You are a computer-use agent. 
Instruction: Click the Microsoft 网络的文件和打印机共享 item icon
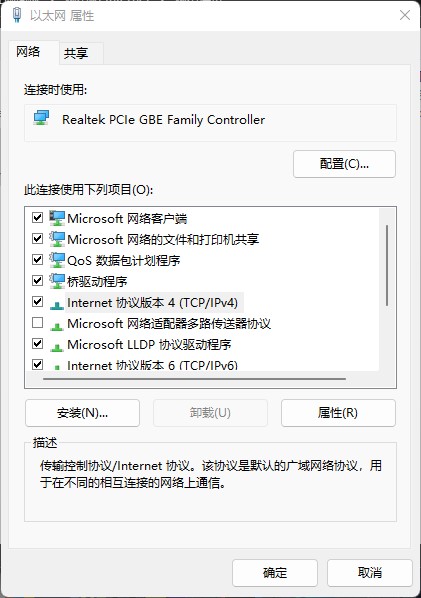[x=57, y=239]
